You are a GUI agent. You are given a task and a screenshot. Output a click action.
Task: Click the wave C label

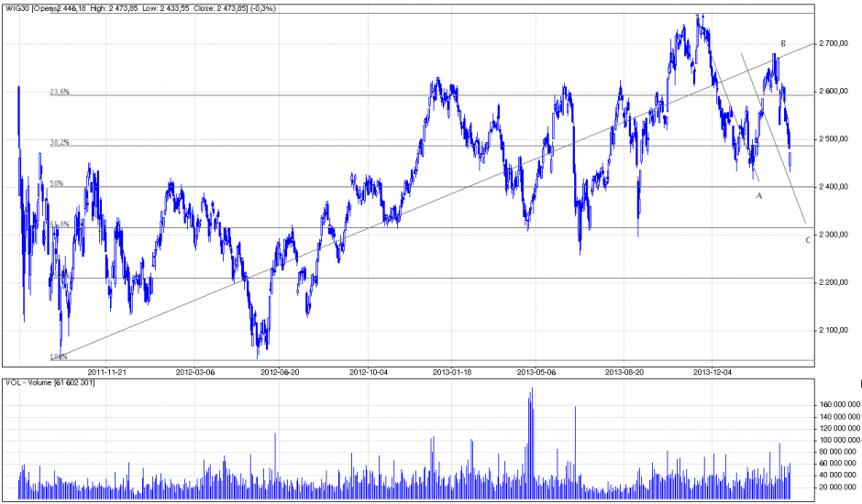click(x=807, y=240)
